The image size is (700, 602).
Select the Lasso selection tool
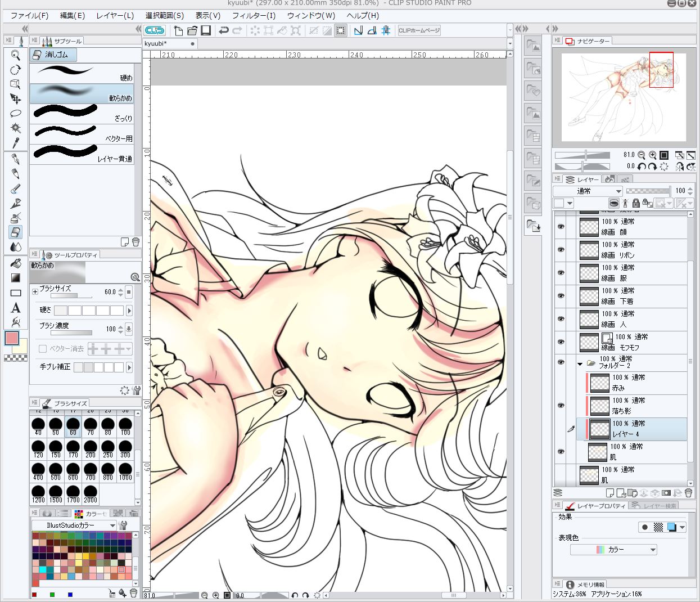(16, 113)
